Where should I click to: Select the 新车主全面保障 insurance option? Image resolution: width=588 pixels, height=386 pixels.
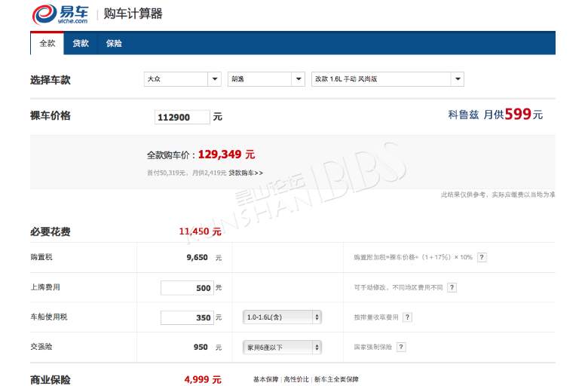pos(336,379)
